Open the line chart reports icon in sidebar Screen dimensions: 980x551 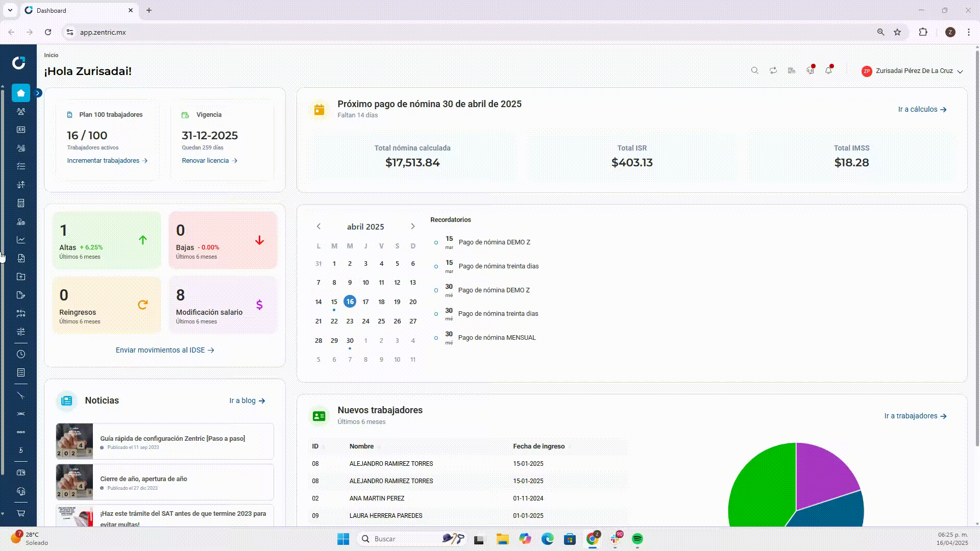(x=21, y=240)
